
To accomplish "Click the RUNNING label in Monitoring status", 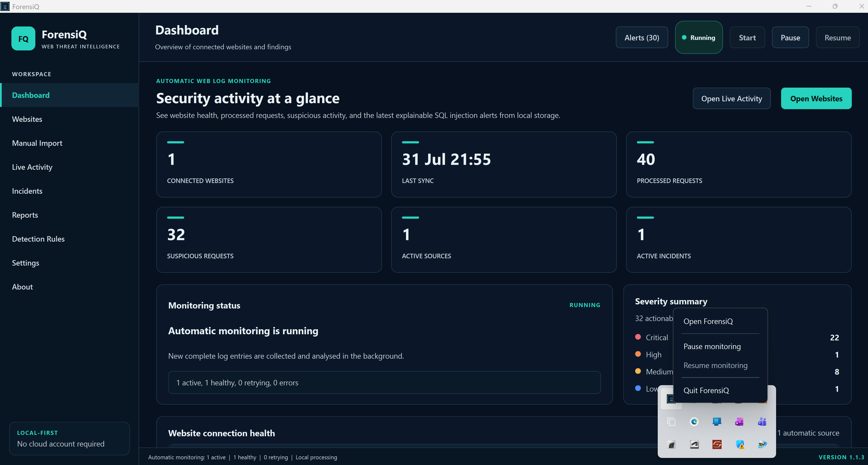I will [x=585, y=305].
